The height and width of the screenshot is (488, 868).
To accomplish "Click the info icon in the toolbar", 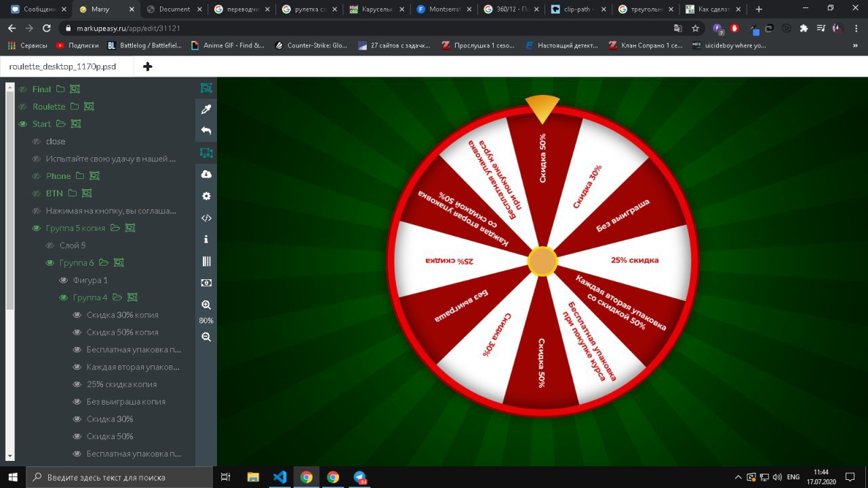I will point(206,239).
